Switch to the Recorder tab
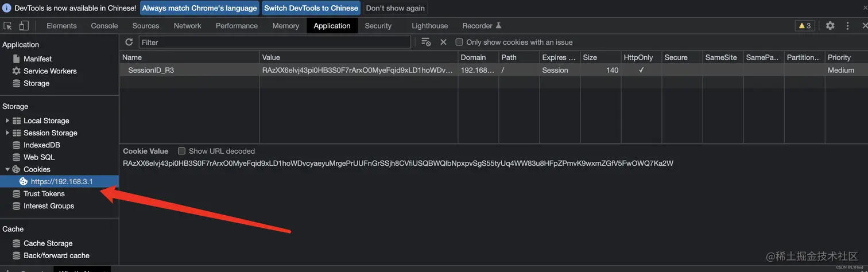Viewport: 868px width, 272px height. pyautogui.click(x=482, y=26)
